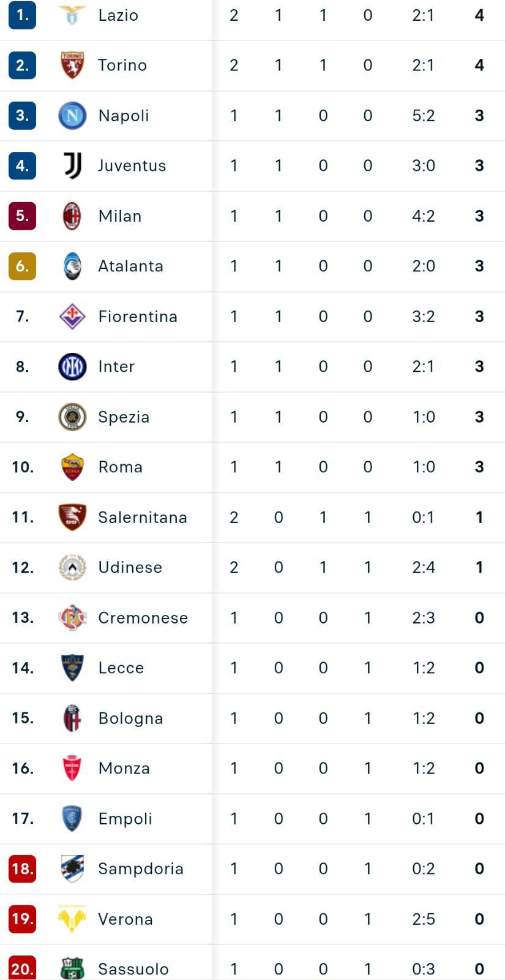Click the blue rank 1 badge
Screen dimensions: 505x980
point(22,15)
